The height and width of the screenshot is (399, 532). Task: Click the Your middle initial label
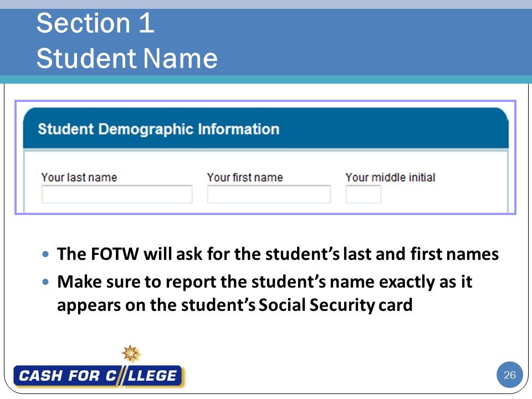point(390,177)
